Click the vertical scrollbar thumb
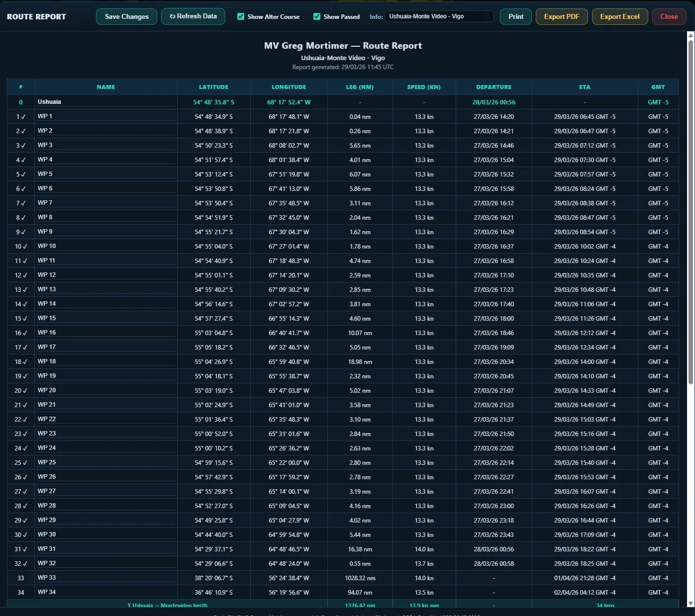This screenshot has width=695, height=616. pos(691,212)
